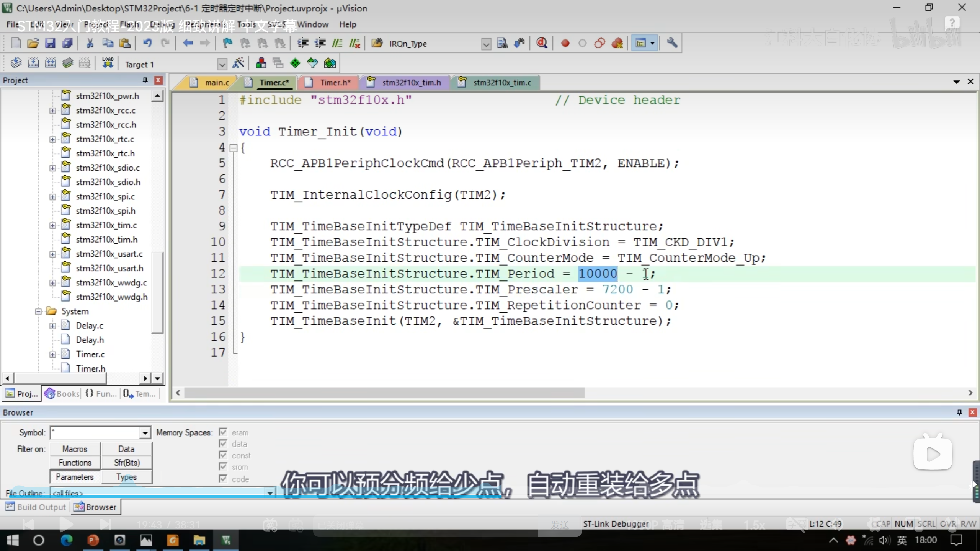Open Options for Target wand icon

(238, 64)
